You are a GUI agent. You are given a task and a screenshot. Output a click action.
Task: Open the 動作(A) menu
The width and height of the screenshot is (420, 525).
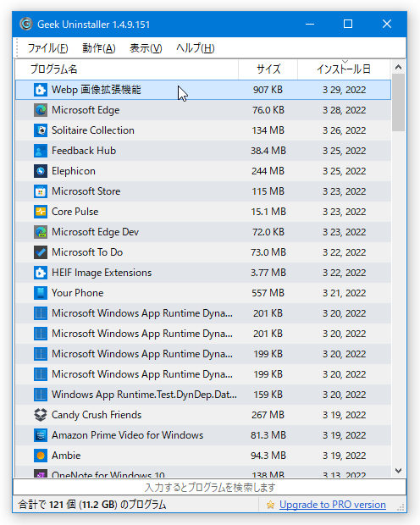pos(99,48)
